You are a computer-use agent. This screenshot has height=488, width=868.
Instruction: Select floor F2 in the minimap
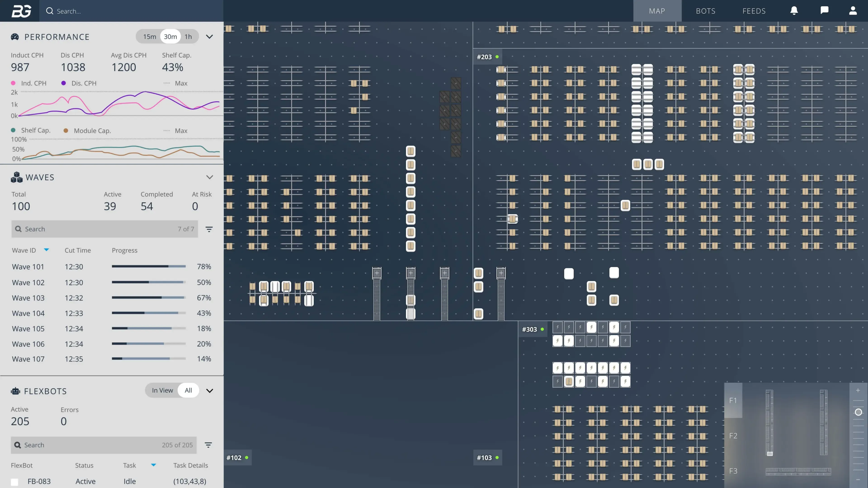(733, 435)
